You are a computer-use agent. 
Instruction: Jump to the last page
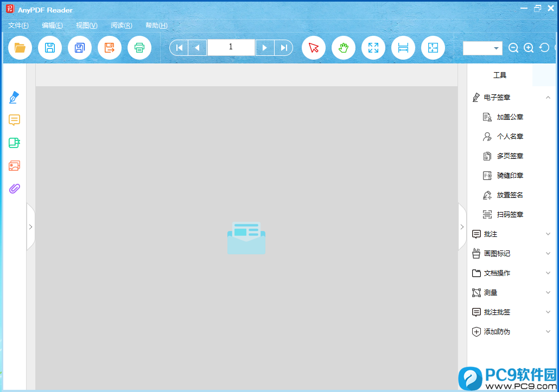pos(284,48)
